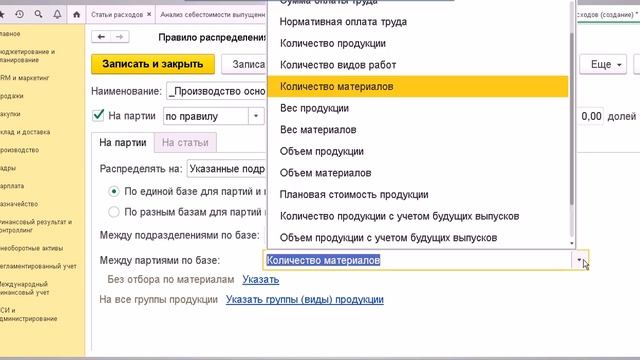
Task: Select Объем продукции с учетом будущих выпусков
Action: (418, 238)
